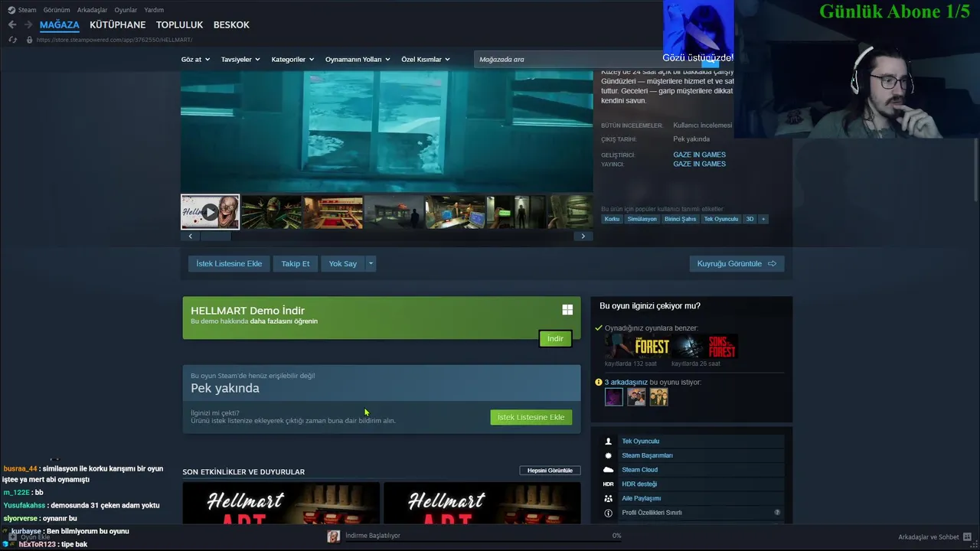The width and height of the screenshot is (980, 551).
Task: Select the fourth screenshot thumbnail
Action: [394, 212]
